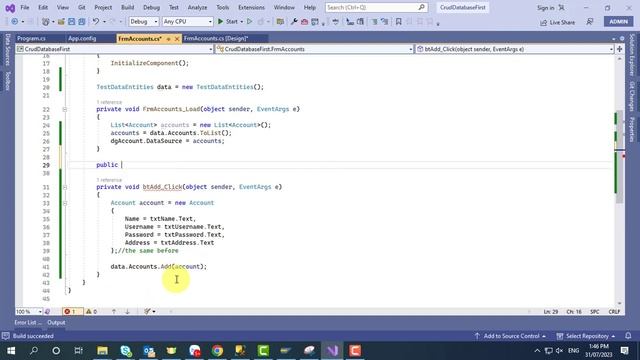Open the Extensions menu
The image size is (640, 360).
pos(251,7)
